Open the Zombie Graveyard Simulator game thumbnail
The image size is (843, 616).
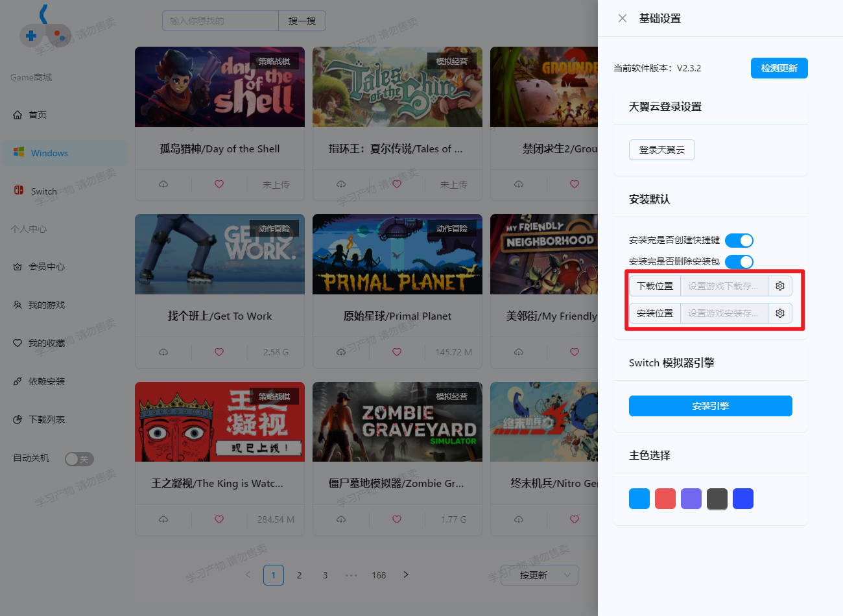398,421
